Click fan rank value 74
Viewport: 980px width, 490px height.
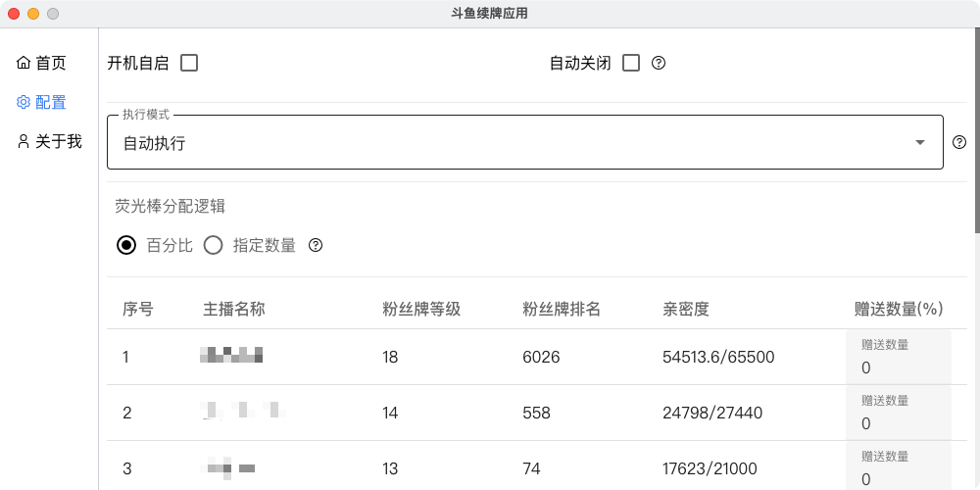tap(532, 468)
